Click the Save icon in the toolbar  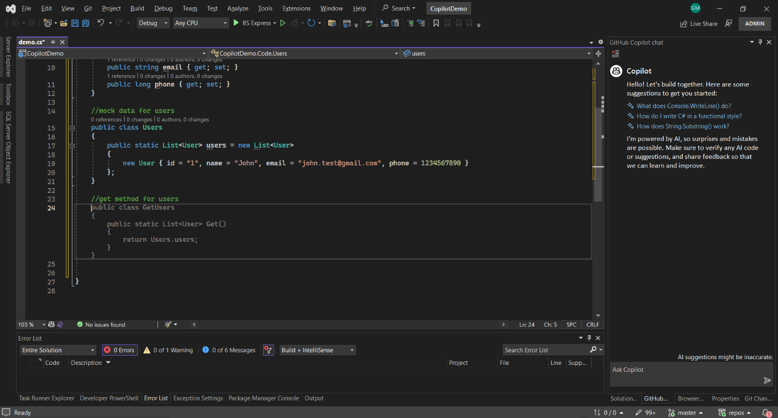pos(75,23)
